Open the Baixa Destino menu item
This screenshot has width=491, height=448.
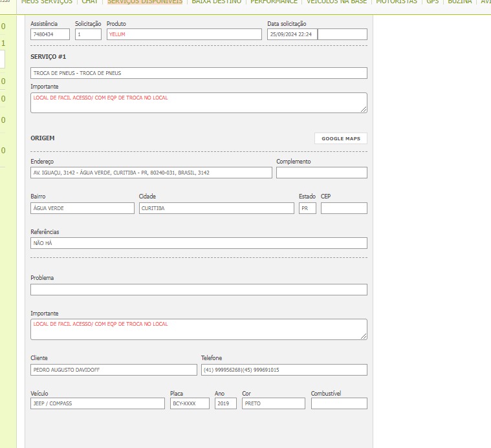click(x=216, y=3)
